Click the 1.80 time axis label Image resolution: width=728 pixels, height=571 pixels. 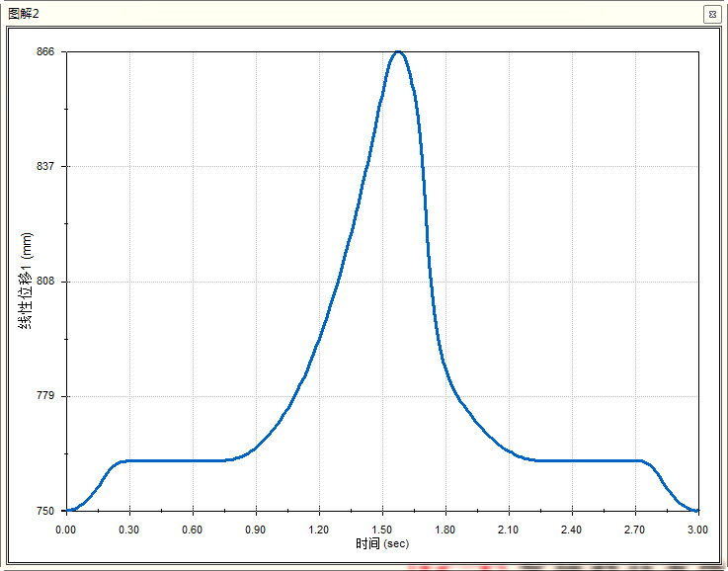point(445,530)
